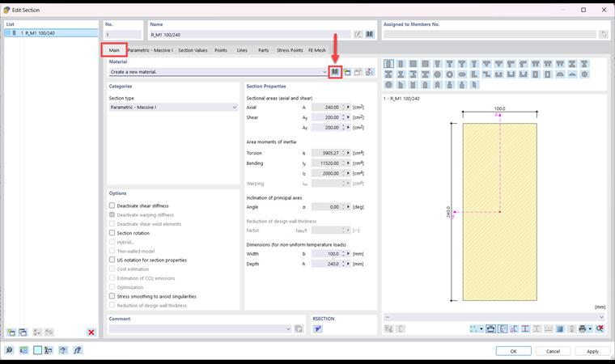Image resolution: width=615 pixels, height=364 pixels.
Task: Toggle Optimization checkbox
Action: click(112, 286)
